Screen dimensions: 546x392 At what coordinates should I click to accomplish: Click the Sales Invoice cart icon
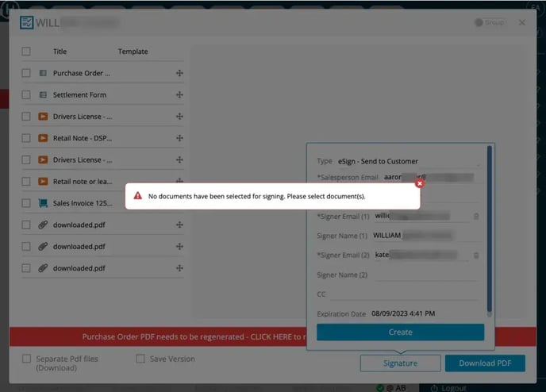43,203
